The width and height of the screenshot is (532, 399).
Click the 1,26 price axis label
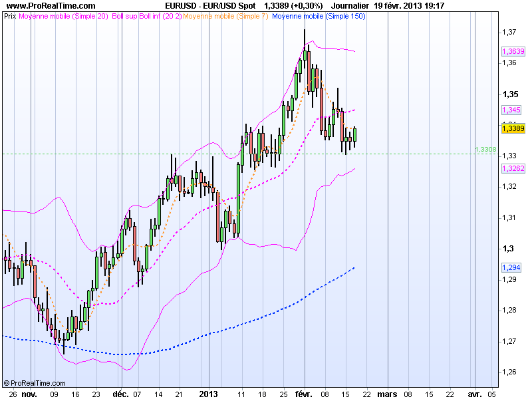[509, 372]
